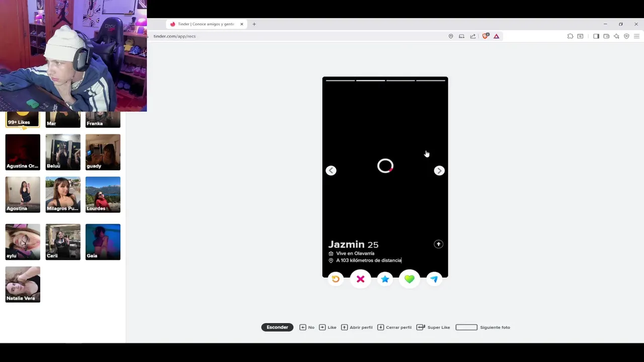The height and width of the screenshot is (362, 644).
Task: Click the Brave VPN shield icon
Action: [626, 36]
